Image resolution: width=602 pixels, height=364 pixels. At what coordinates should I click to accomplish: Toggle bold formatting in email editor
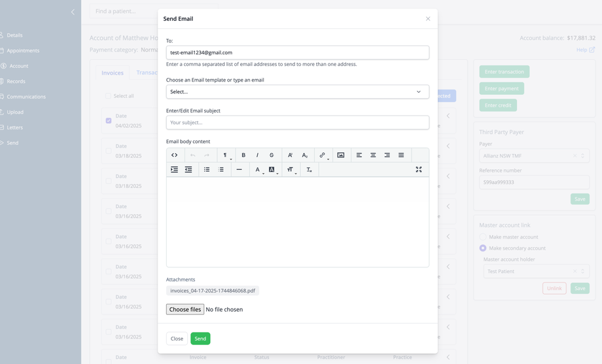point(243,155)
